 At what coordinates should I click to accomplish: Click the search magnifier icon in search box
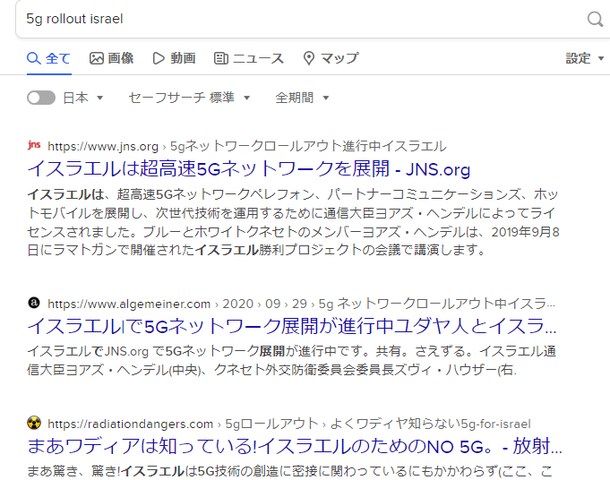click(x=595, y=19)
